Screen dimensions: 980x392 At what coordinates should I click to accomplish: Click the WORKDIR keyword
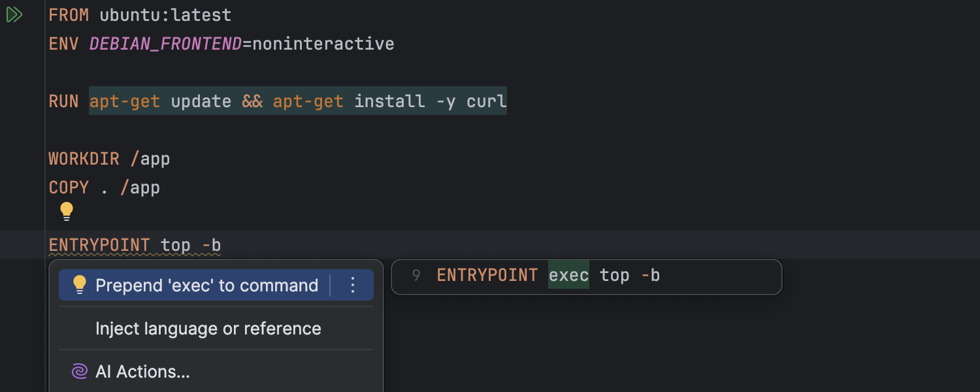pos(84,159)
